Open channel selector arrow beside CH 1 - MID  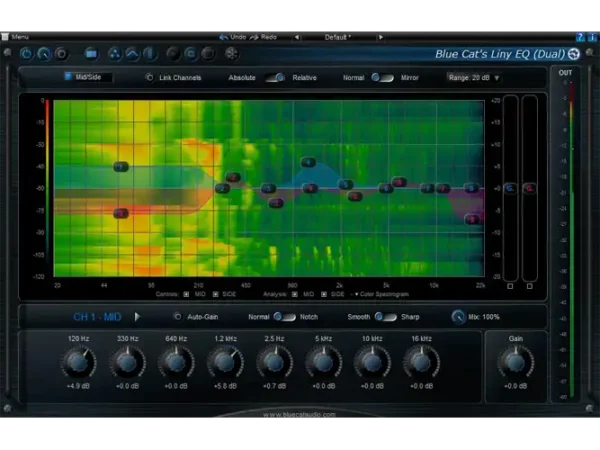(137, 317)
